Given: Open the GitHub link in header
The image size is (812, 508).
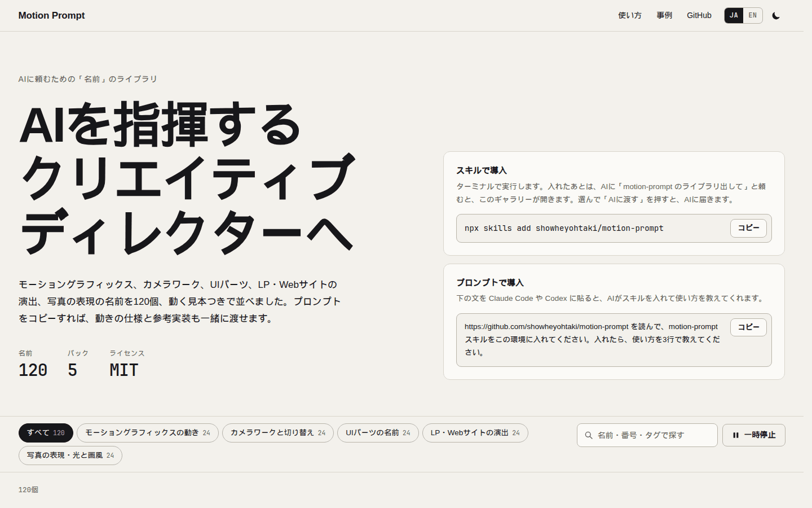Looking at the screenshot, I should (x=699, y=16).
